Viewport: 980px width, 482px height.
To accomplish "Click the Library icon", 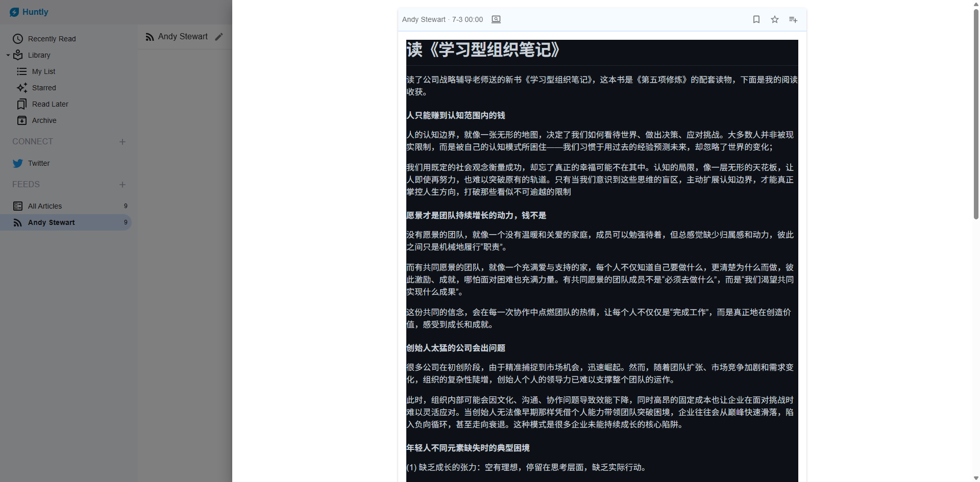I will coord(18,55).
